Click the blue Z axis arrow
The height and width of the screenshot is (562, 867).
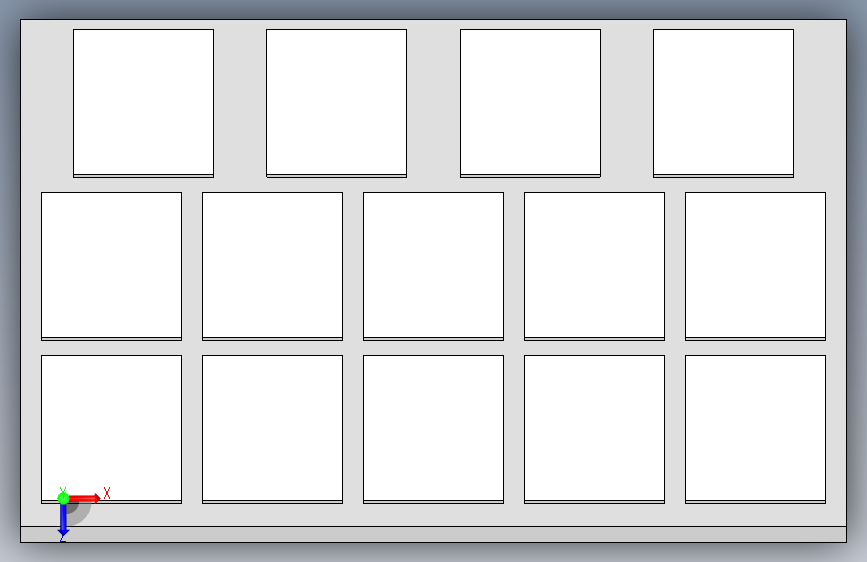click(x=63, y=520)
